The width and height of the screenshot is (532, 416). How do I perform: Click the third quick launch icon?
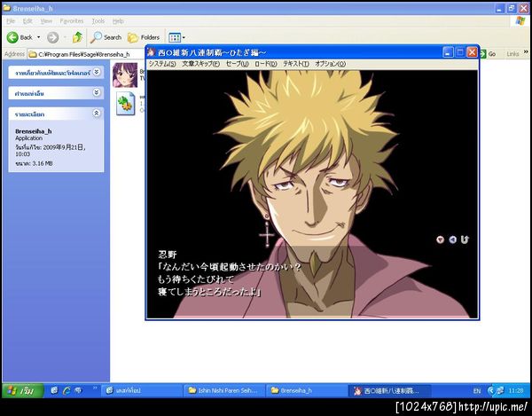78,390
